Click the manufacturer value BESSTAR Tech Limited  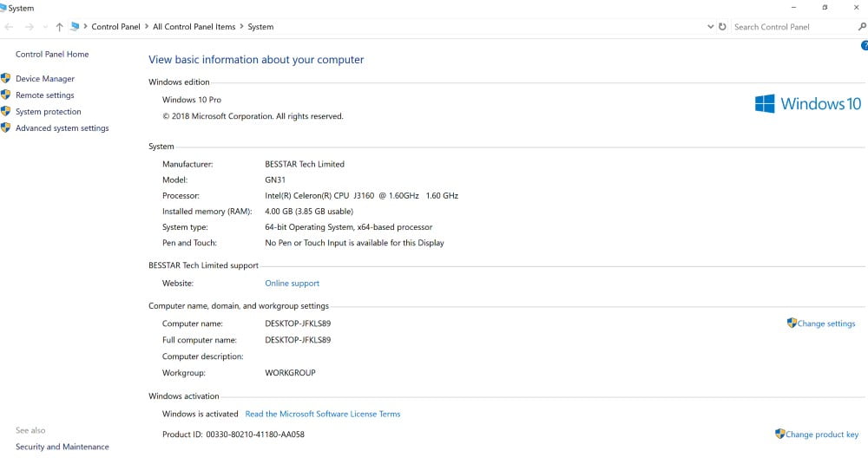coord(305,164)
